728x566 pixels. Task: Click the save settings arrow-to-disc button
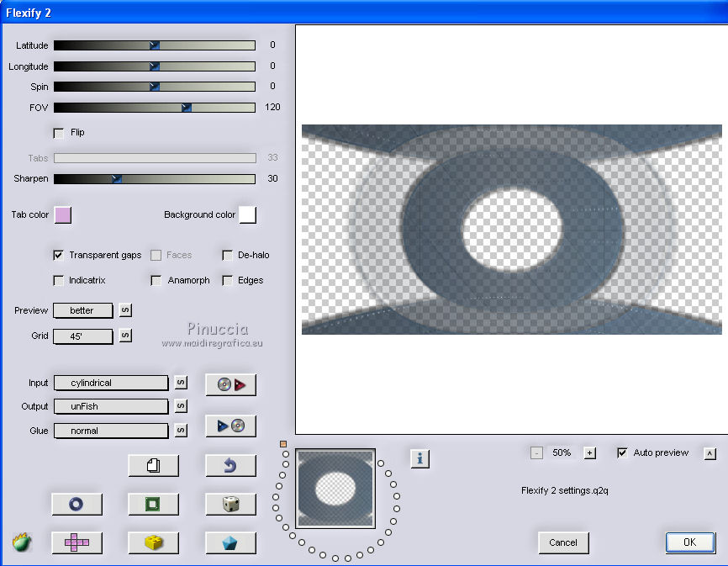[230, 426]
